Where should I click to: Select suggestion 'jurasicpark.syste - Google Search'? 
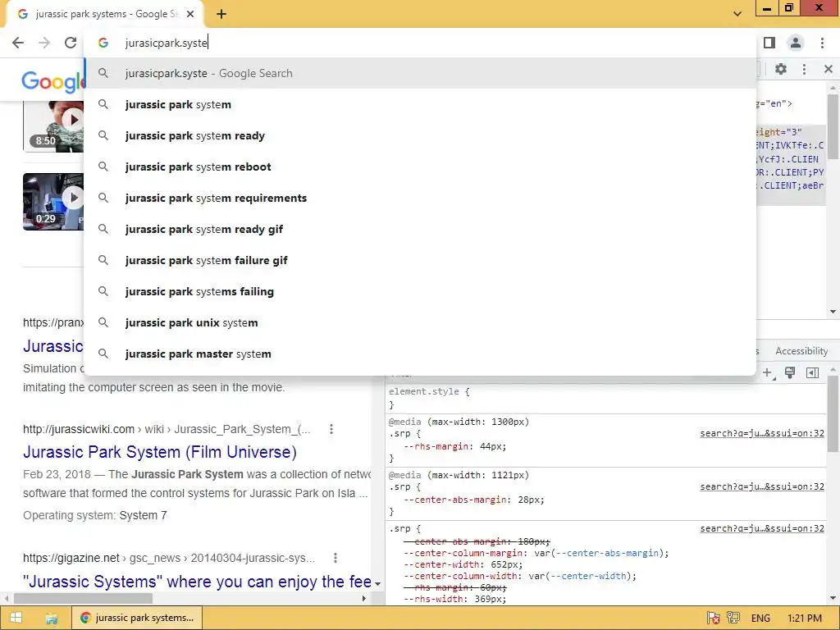(420, 73)
